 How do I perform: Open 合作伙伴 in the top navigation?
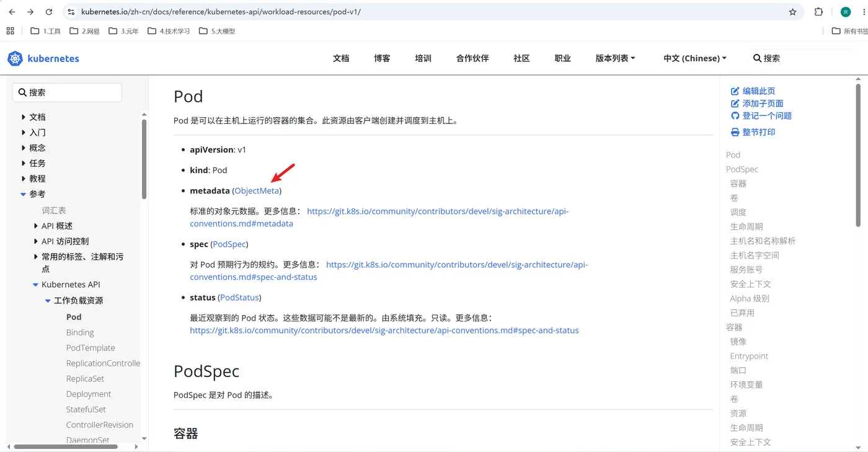472,58
